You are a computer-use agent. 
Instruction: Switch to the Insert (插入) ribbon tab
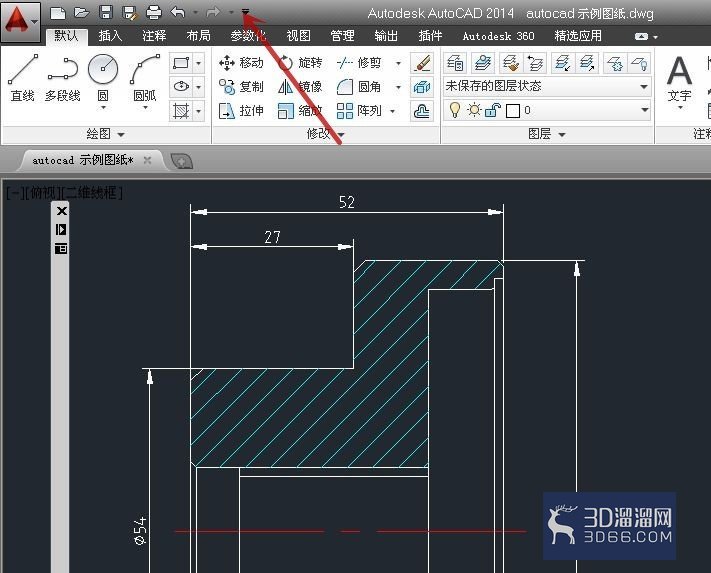click(x=110, y=35)
